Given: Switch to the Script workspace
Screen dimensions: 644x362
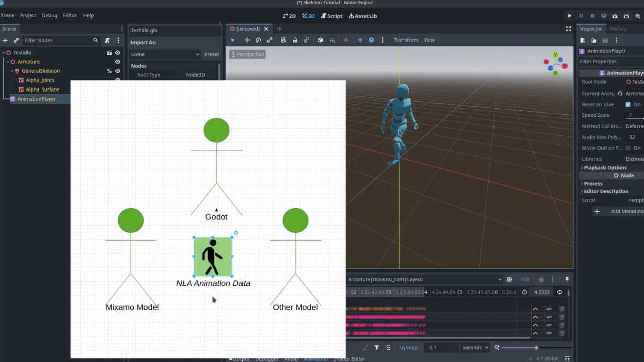Looking at the screenshot, I should point(332,16).
